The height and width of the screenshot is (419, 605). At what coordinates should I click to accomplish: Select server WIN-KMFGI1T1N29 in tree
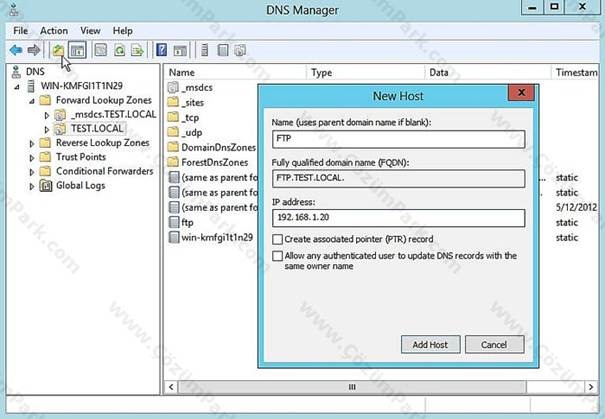pos(81,86)
